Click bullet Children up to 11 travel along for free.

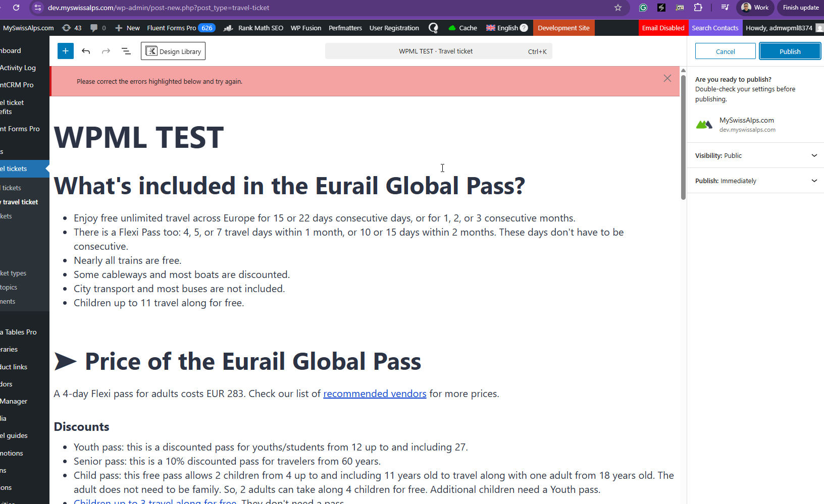[159, 303]
